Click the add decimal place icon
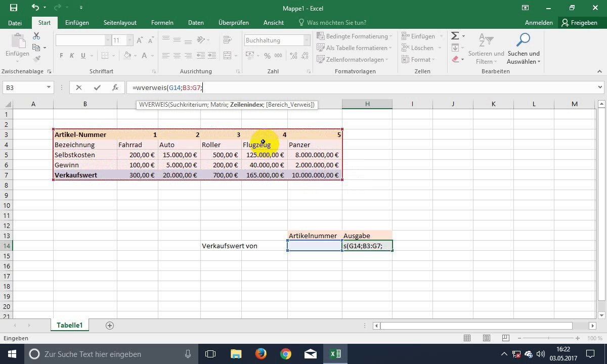Image resolution: width=607 pixels, height=364 pixels. [293, 56]
